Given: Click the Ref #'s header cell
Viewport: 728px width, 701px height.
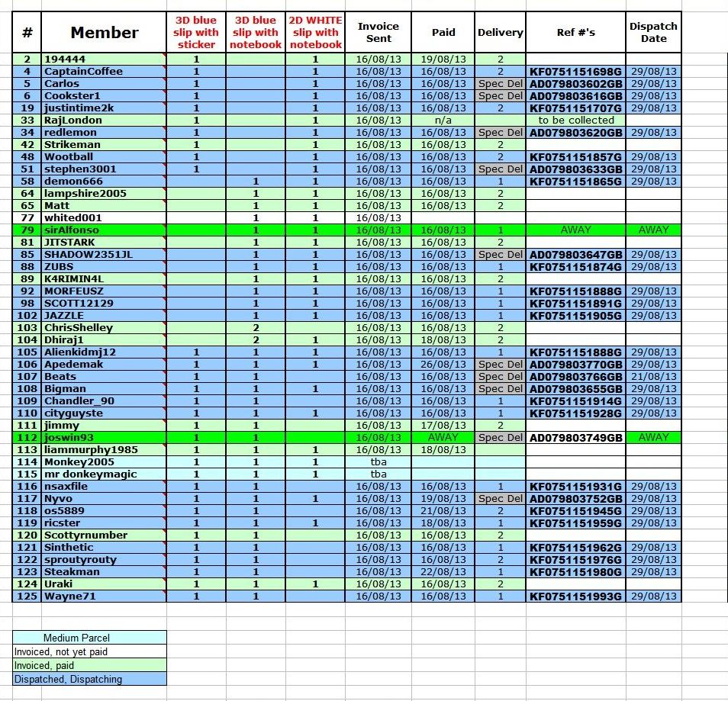Looking at the screenshot, I should (x=575, y=33).
